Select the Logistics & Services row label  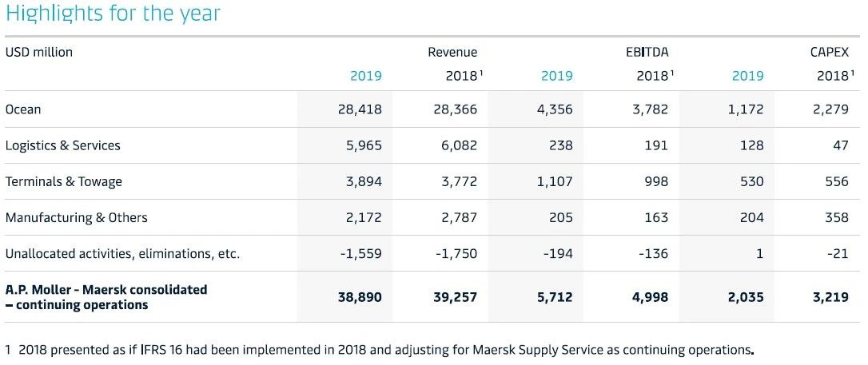coord(62,145)
